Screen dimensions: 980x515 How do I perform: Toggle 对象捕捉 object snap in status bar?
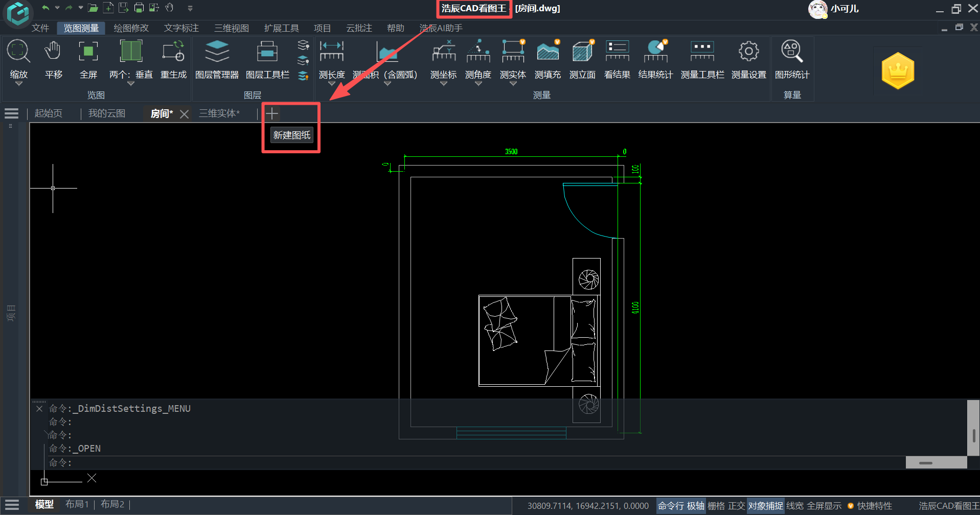click(765, 506)
